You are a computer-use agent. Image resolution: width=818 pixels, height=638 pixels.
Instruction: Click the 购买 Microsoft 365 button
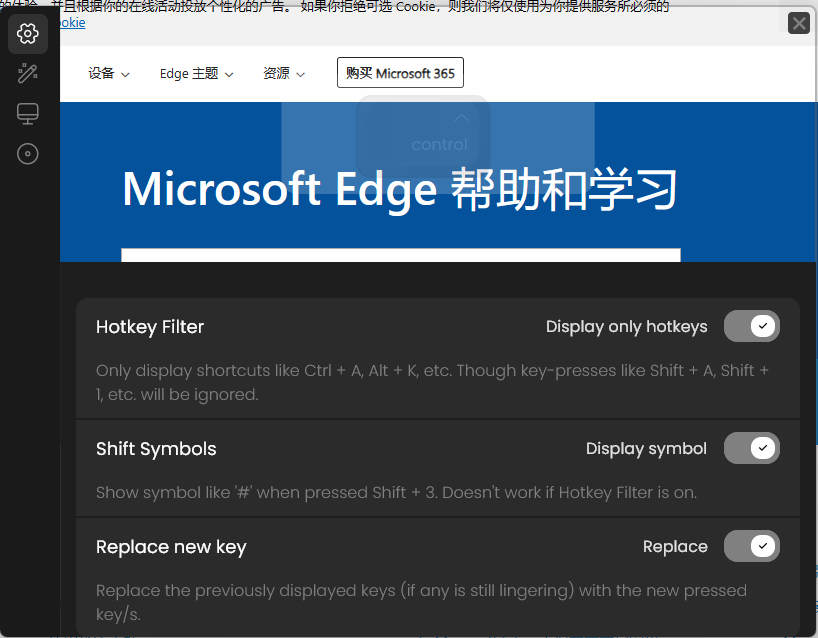[x=400, y=73]
